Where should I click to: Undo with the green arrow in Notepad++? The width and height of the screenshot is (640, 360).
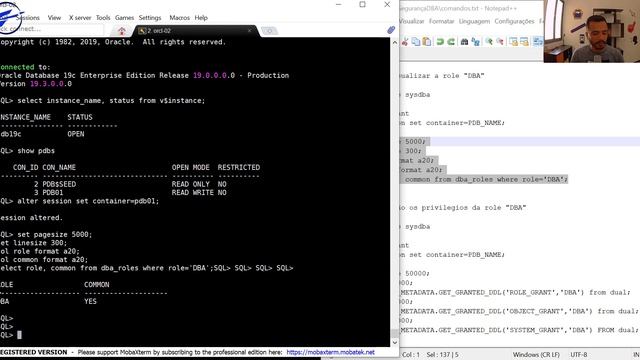(x=440, y=42)
